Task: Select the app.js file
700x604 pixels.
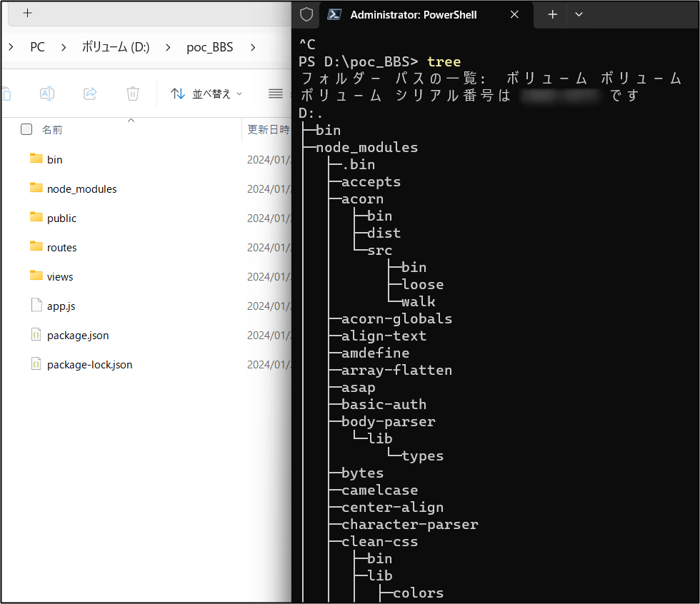Action: [61, 306]
